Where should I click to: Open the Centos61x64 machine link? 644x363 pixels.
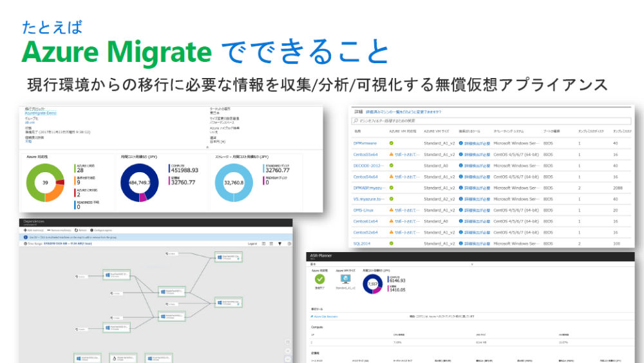pyautogui.click(x=365, y=221)
